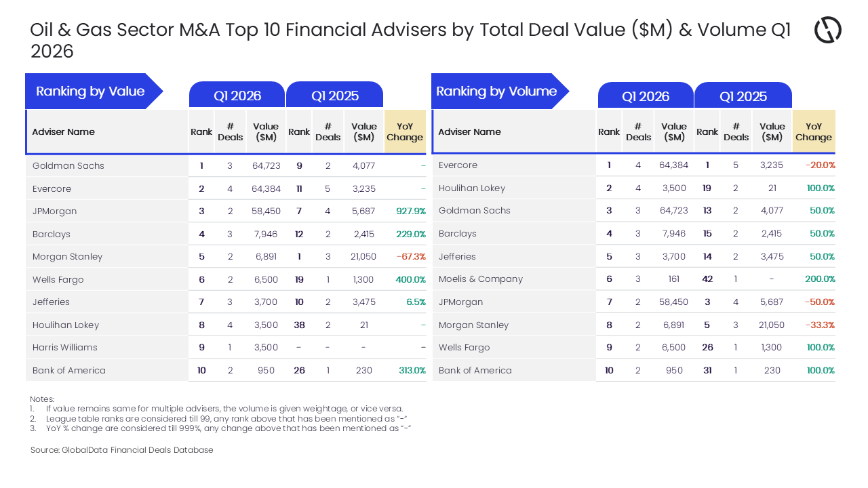This screenshot has width=868, height=488.
Task: Select Harris Williams in the value ranking
Action: tap(65, 347)
